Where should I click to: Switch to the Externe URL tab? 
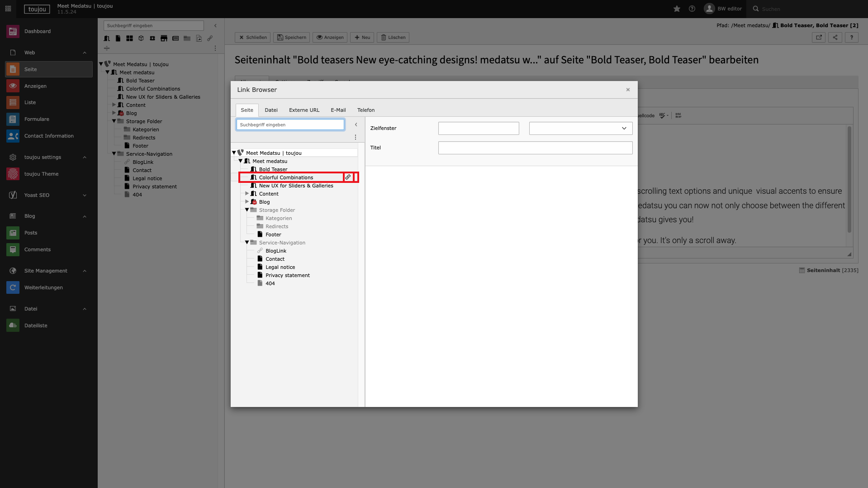click(304, 110)
